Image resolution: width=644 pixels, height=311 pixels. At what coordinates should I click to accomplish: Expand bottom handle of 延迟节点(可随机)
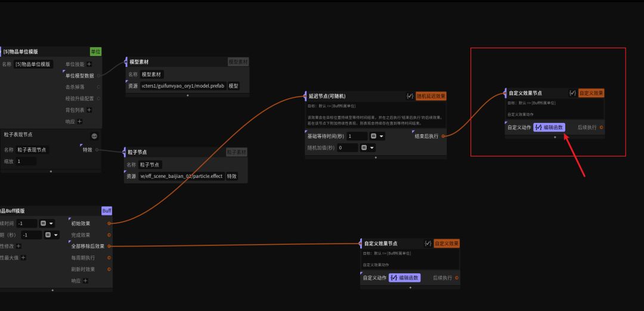376,157
